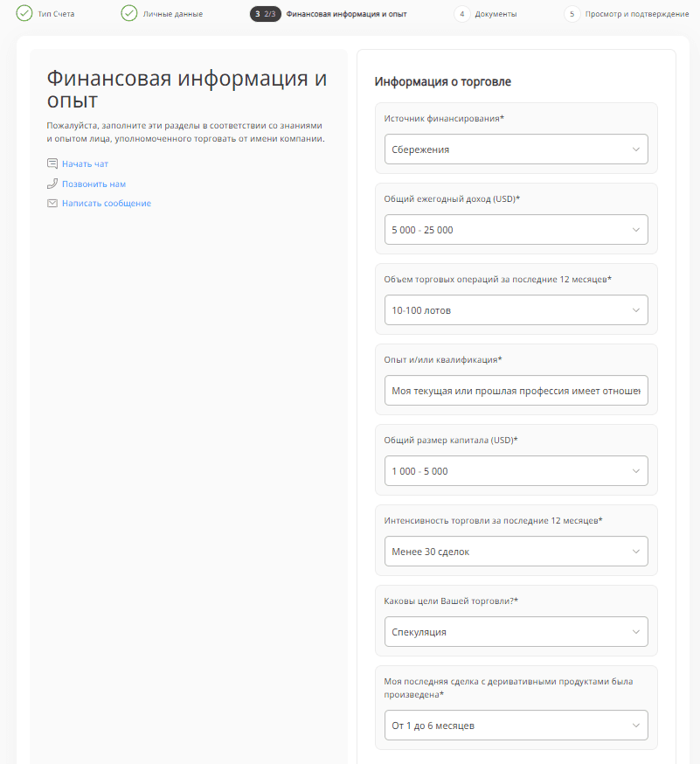Viewport: 700px width, 764px height.
Task: Open the Позвонить нам link
Action: [x=94, y=184]
